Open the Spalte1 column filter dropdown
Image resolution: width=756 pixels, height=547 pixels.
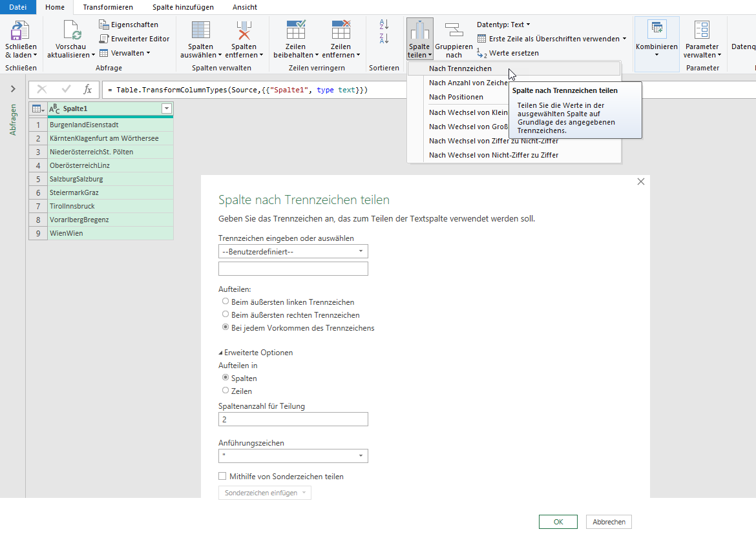[167, 107]
